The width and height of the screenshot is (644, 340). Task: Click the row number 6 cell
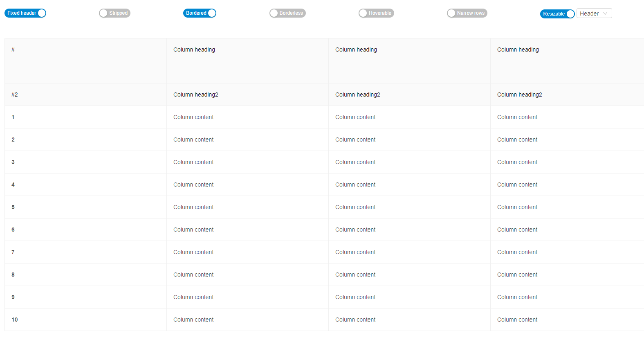[x=85, y=230]
